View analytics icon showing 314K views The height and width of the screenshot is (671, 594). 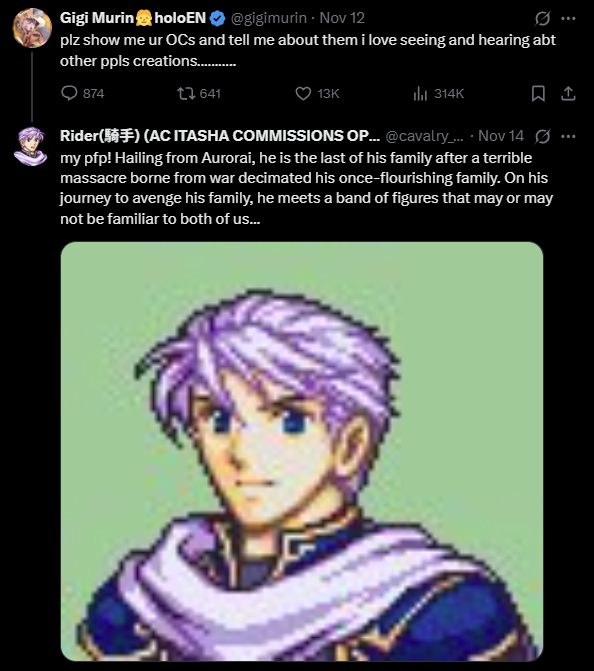tap(420, 93)
